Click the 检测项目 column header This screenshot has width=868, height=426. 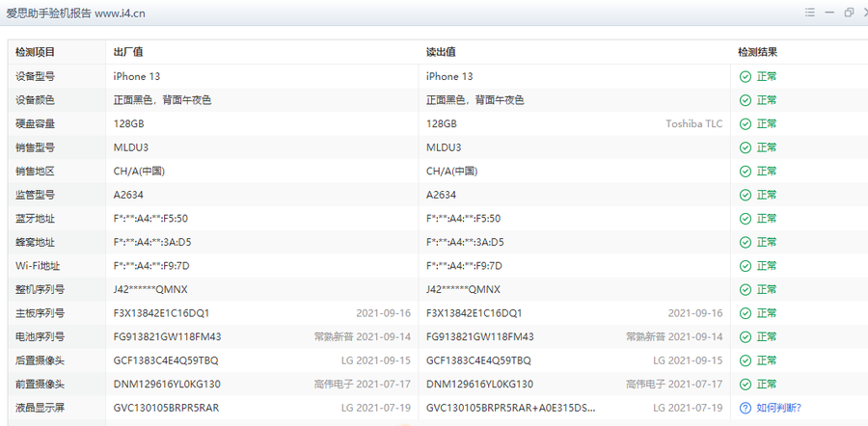[35, 53]
